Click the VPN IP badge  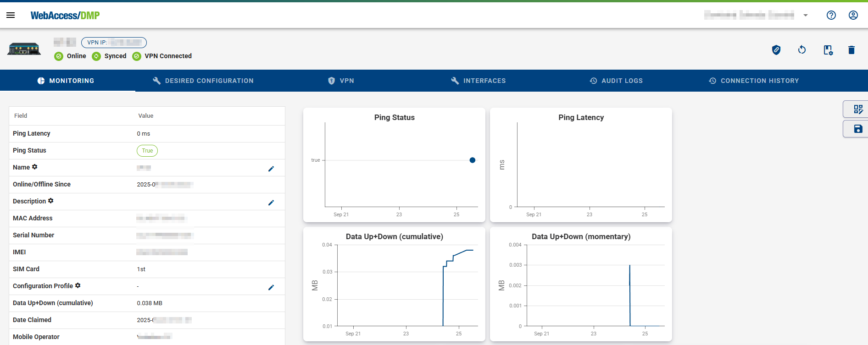click(114, 43)
